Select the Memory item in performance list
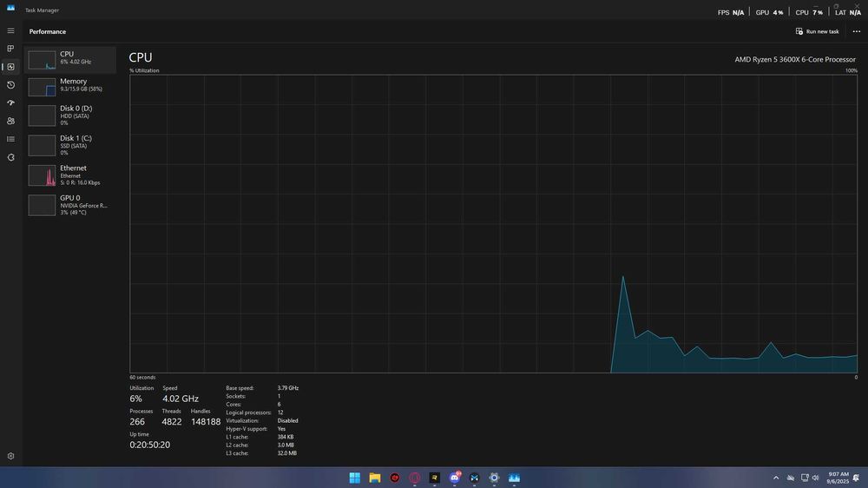The height and width of the screenshot is (488, 868). [70, 87]
